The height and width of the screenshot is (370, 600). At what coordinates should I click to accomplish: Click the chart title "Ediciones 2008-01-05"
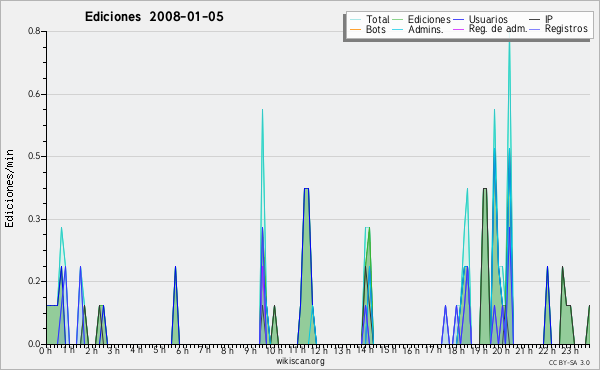(154, 17)
